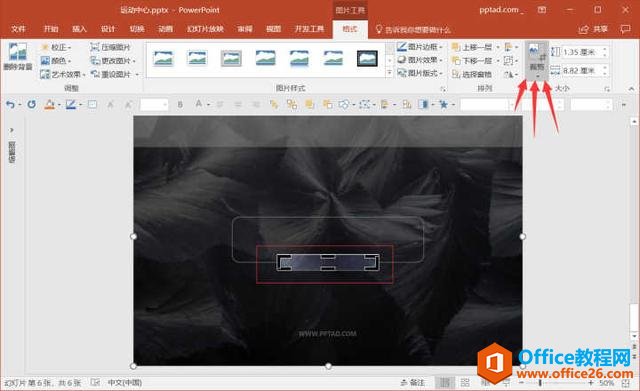Click the picture height field 1.35 厘米
Image resolution: width=640 pixels, height=391 pixels.
(x=581, y=52)
